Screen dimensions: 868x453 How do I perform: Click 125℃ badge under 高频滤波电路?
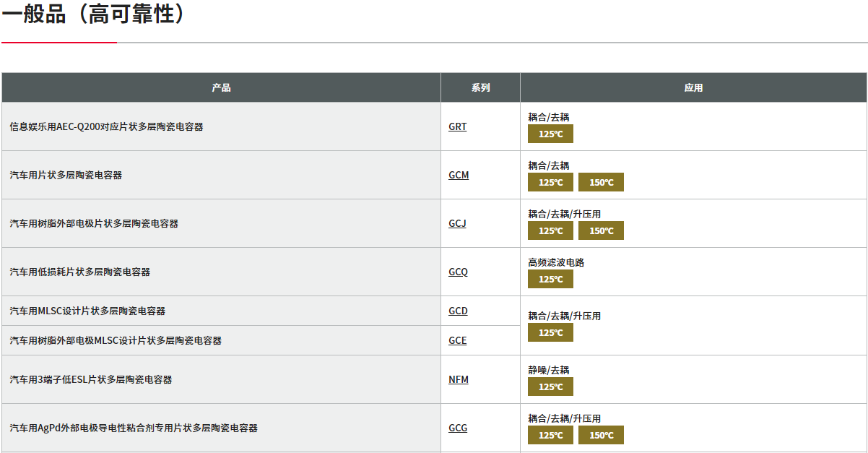[x=550, y=279]
